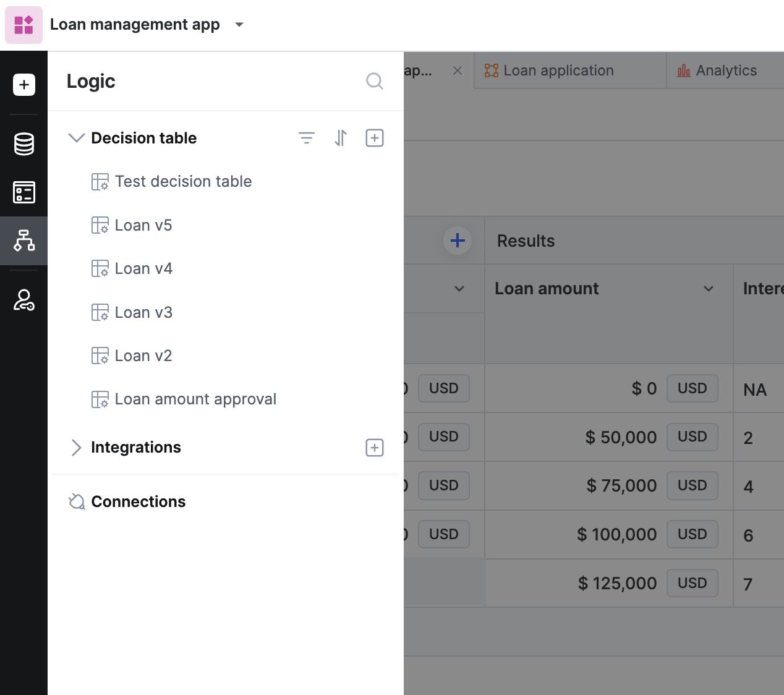784x695 pixels.
Task: Click the Loan amount approval table icon
Action: pyautogui.click(x=100, y=399)
